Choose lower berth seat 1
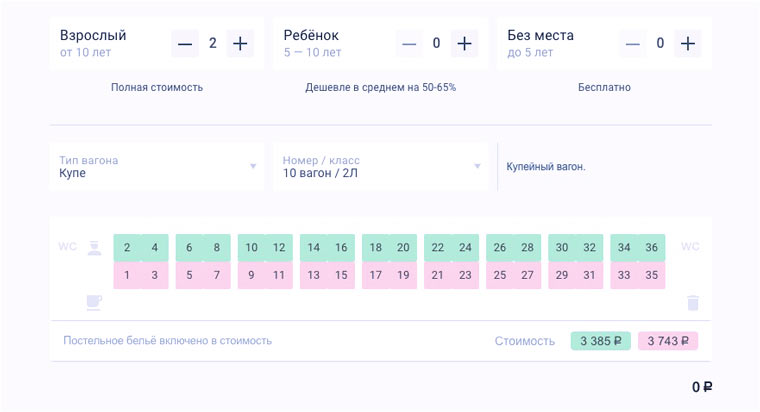This screenshot has width=760, height=412. 127,275
